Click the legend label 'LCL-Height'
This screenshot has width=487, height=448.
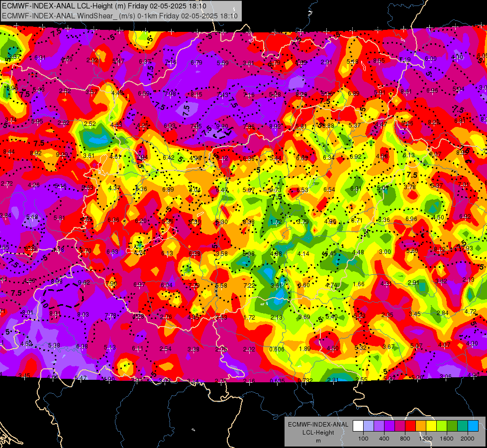(x=318, y=433)
